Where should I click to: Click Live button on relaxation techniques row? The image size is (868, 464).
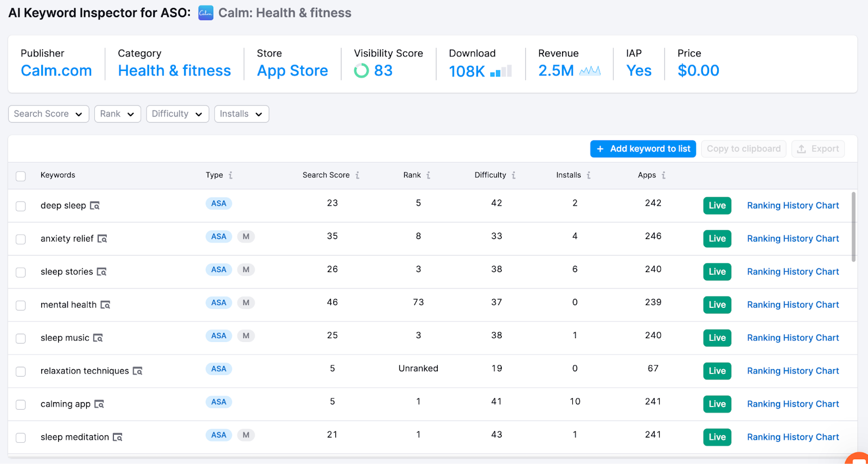pos(717,371)
